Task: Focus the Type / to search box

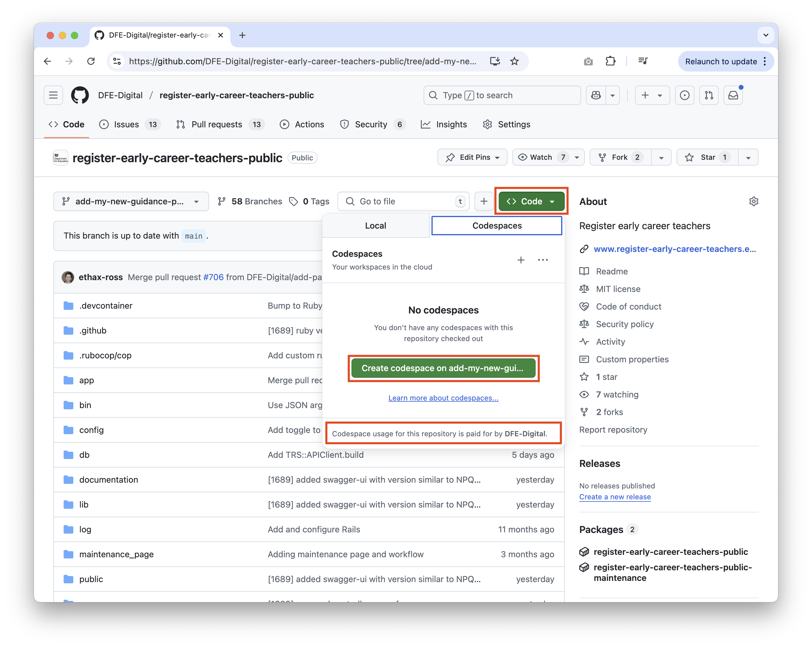Action: point(502,95)
